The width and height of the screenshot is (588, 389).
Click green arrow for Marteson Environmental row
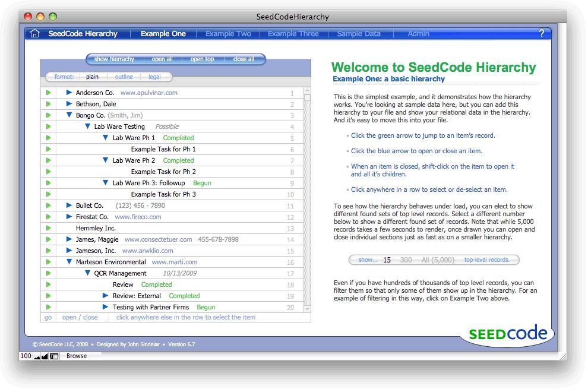click(x=48, y=261)
